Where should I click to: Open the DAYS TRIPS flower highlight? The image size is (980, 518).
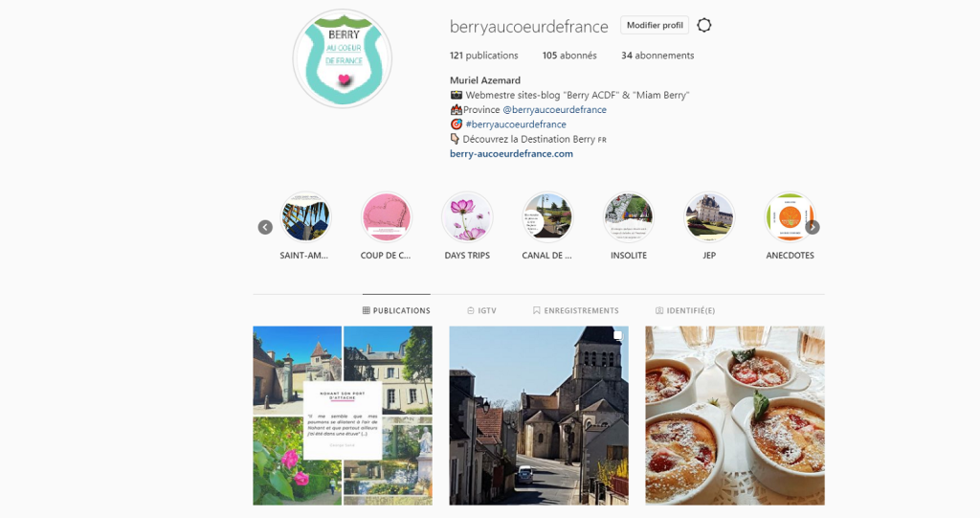467,217
